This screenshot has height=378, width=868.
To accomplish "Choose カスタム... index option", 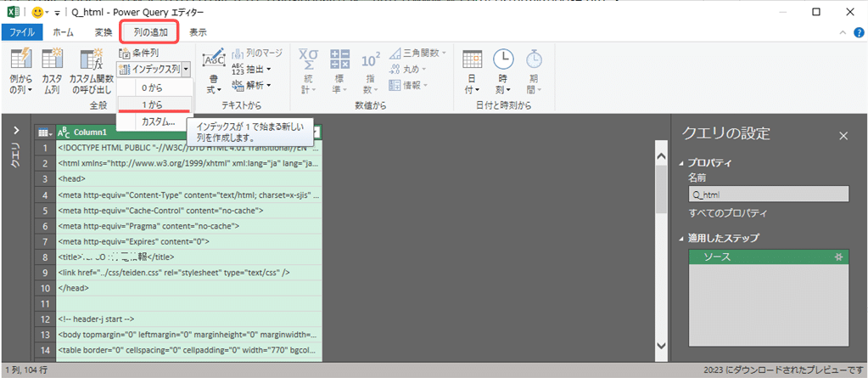I will click(x=154, y=121).
